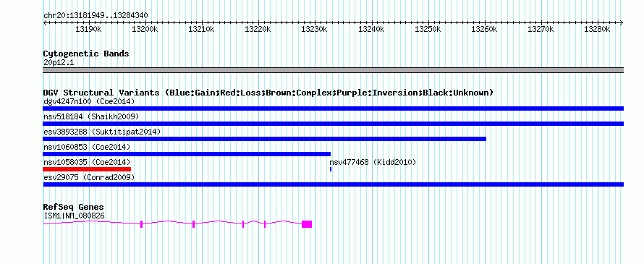Select the blue bar under dgv4247n100
Screen dimensions: 644x264
click(334, 108)
